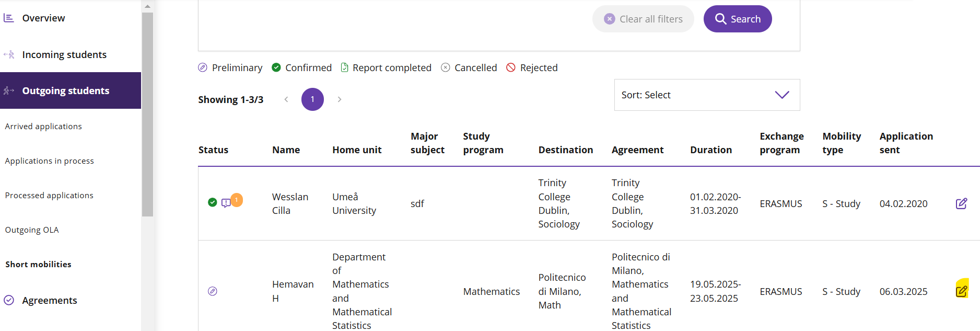Screen dimensions: 980x331
Task: Click the Preliminary status legend icon
Action: tap(203, 67)
